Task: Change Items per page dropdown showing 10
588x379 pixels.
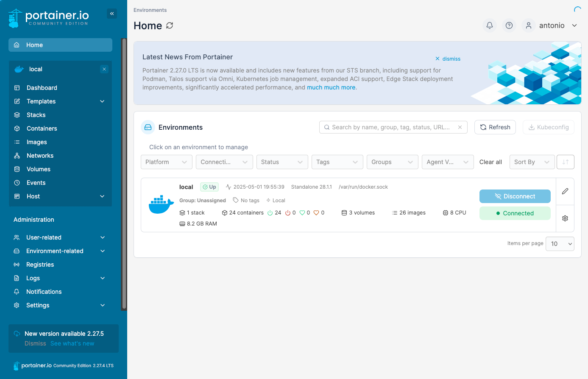Action: tap(560, 244)
